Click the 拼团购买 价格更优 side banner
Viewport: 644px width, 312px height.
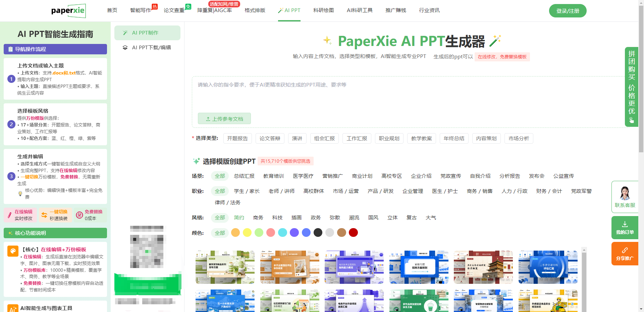pyautogui.click(x=631, y=87)
